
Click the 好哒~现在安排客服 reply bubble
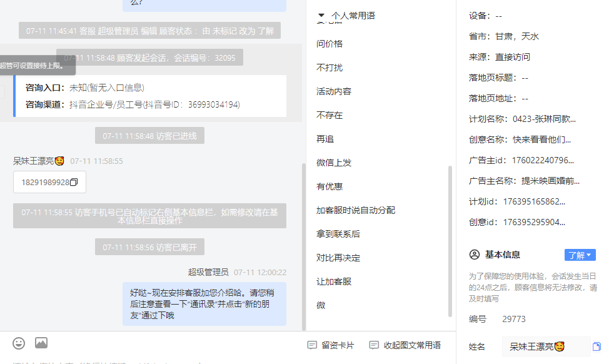pos(204,304)
